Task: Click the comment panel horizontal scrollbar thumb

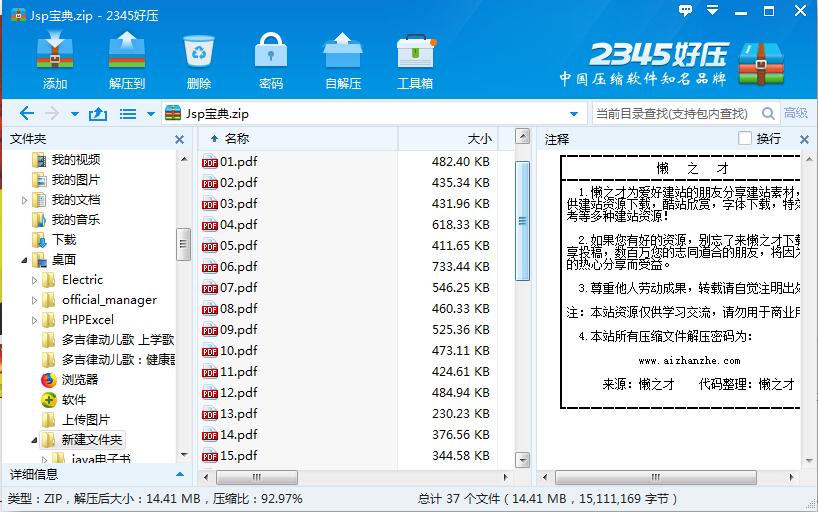Action: (656, 477)
